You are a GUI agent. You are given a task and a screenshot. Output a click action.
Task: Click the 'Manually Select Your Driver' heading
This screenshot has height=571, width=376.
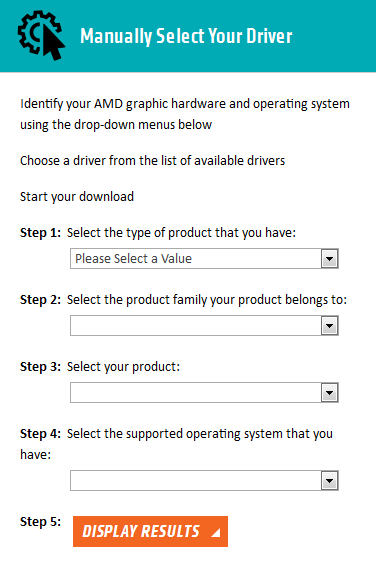coord(186,36)
